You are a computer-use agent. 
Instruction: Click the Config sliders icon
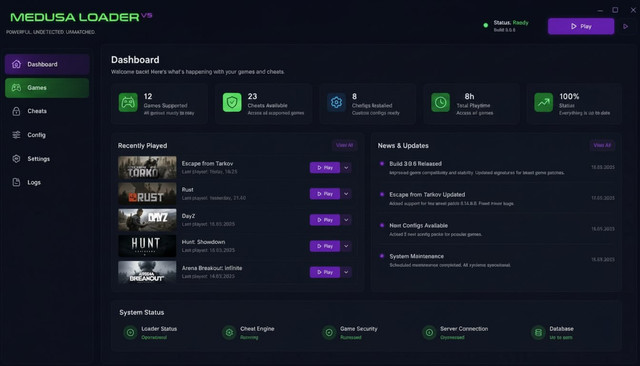pos(16,135)
